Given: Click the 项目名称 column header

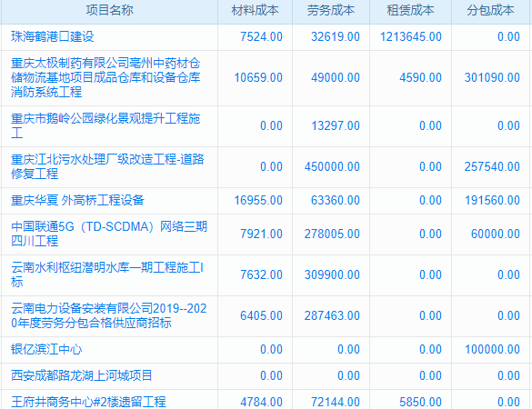Looking at the screenshot, I should [x=109, y=10].
